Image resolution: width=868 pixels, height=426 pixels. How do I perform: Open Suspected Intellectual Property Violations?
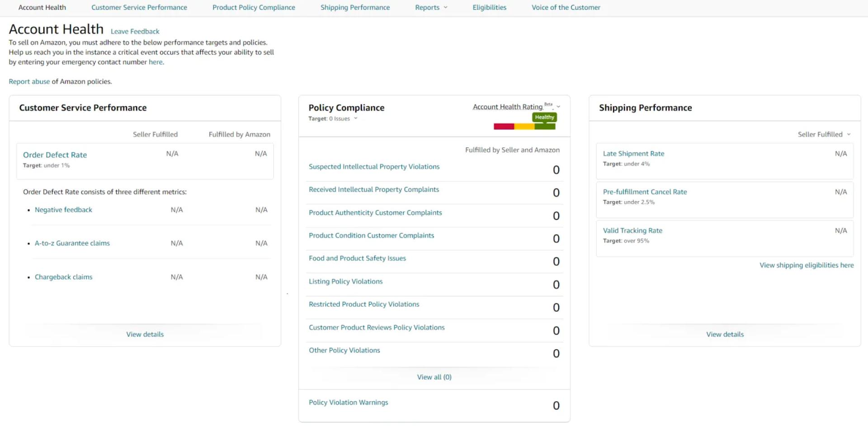[374, 166]
